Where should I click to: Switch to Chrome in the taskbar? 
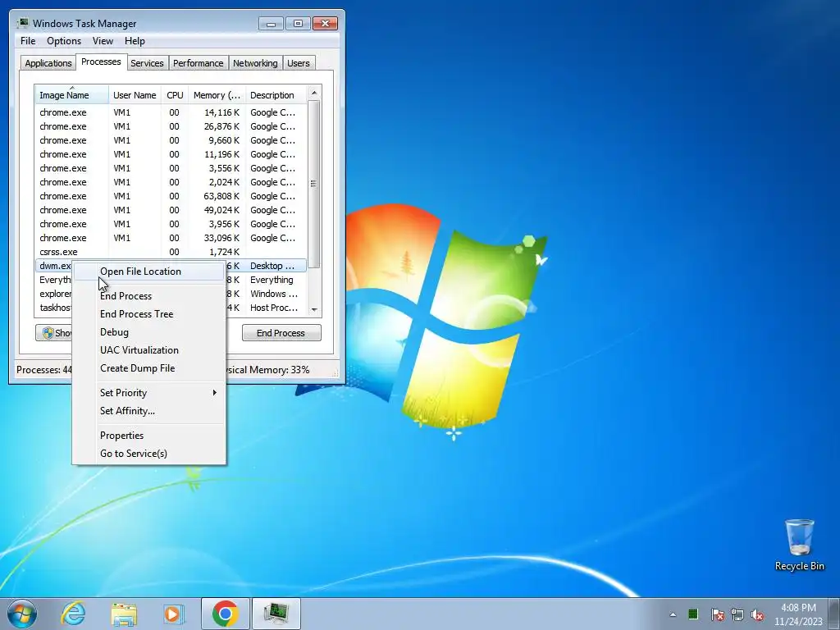(x=225, y=614)
